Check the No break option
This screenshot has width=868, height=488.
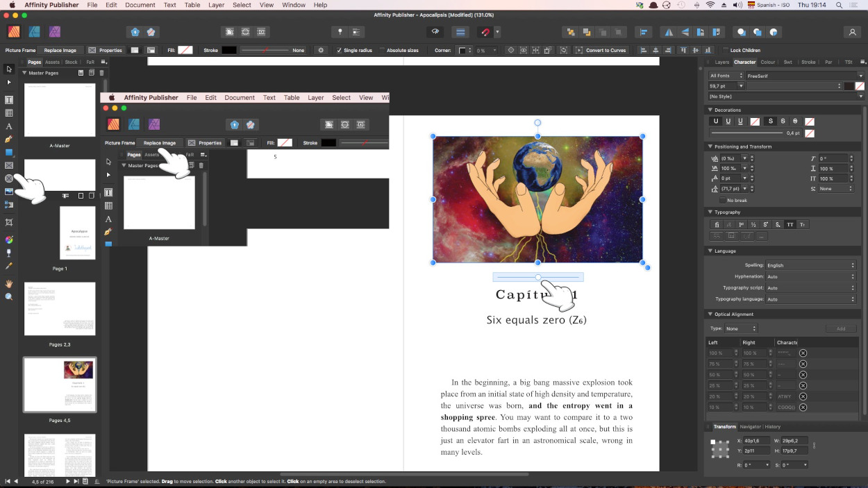pyautogui.click(x=722, y=200)
